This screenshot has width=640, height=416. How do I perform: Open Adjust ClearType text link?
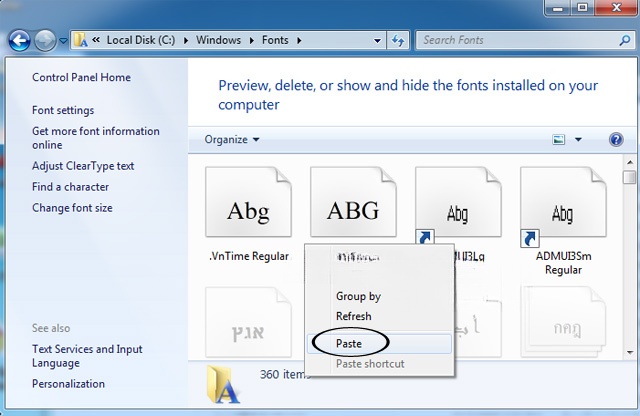pyautogui.click(x=83, y=166)
